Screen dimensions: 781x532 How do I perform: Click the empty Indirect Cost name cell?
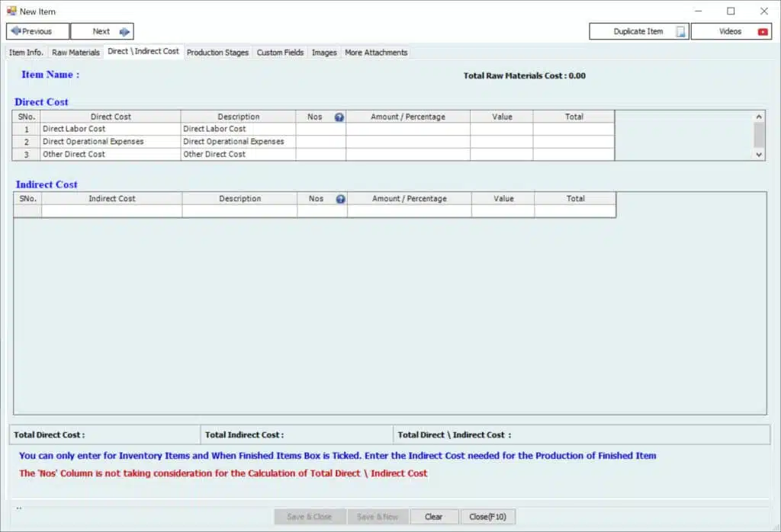pyautogui.click(x=112, y=211)
